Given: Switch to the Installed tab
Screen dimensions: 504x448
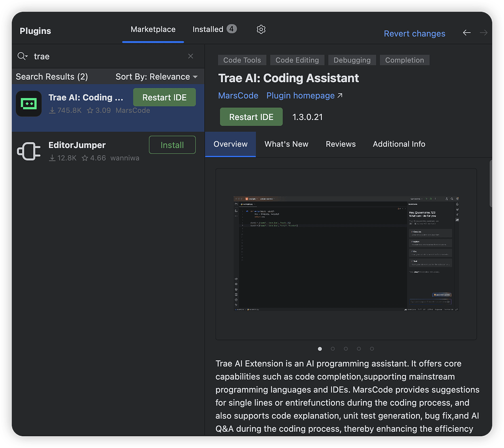Looking at the screenshot, I should pyautogui.click(x=215, y=30).
